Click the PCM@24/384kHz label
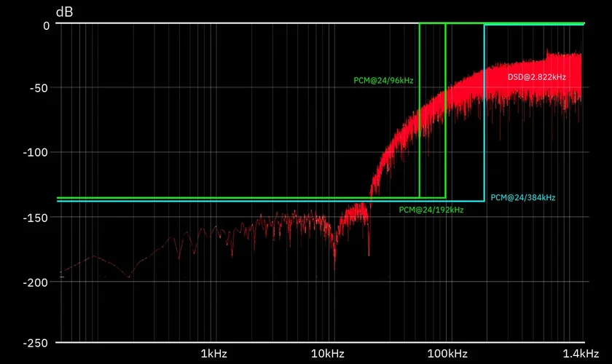The width and height of the screenshot is (612, 364). 522,198
